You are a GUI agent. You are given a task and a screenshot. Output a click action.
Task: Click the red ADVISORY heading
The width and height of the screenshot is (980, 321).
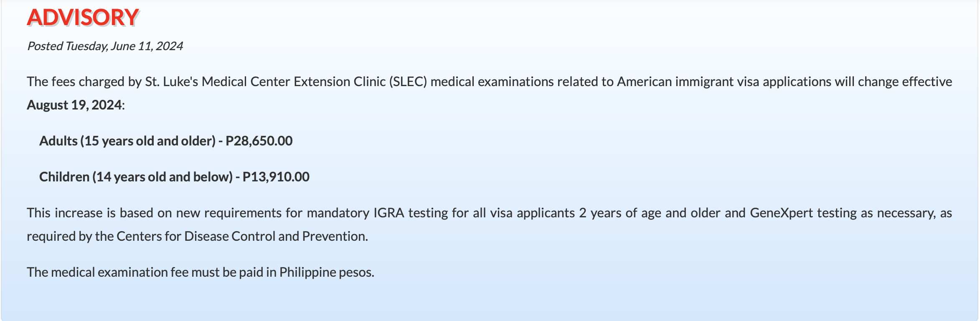[x=83, y=18]
